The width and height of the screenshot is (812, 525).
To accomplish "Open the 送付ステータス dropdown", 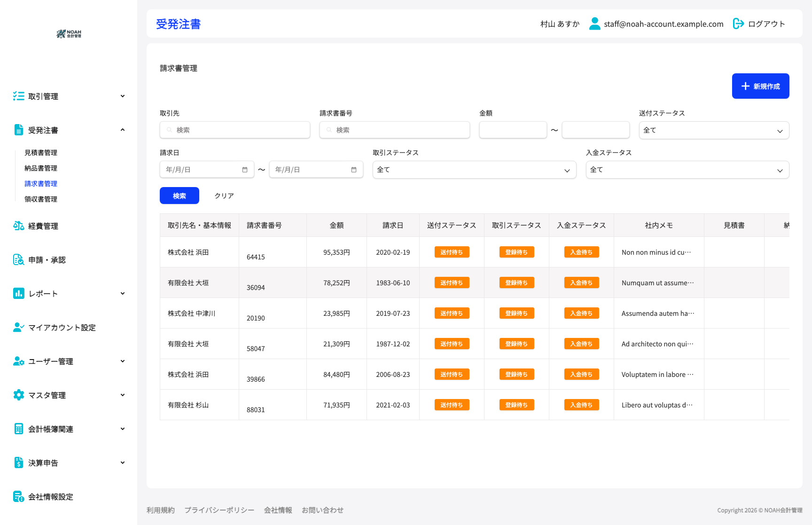I will click(x=714, y=130).
